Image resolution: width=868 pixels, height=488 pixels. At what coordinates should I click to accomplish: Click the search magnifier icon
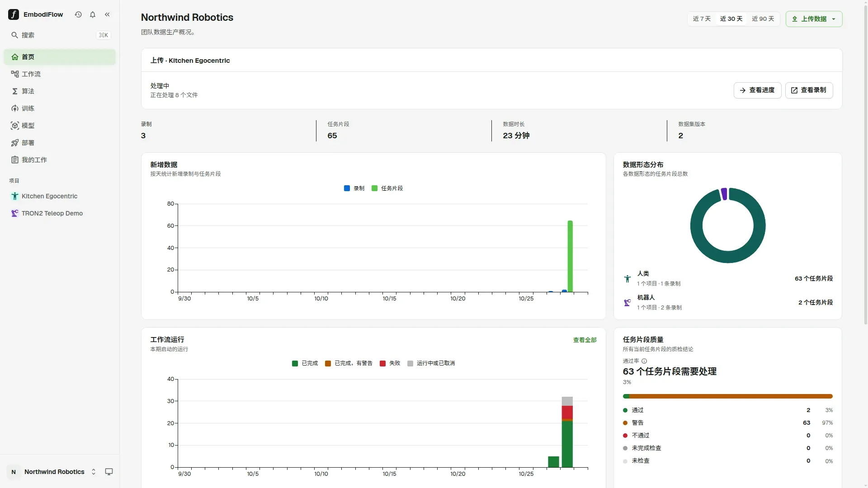pyautogui.click(x=14, y=35)
